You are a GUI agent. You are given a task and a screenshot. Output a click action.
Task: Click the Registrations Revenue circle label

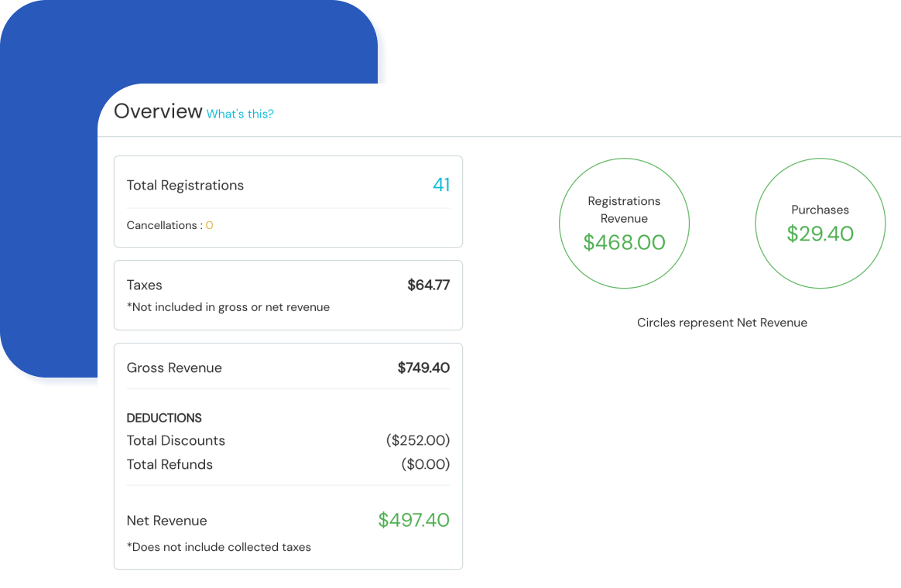click(x=624, y=210)
